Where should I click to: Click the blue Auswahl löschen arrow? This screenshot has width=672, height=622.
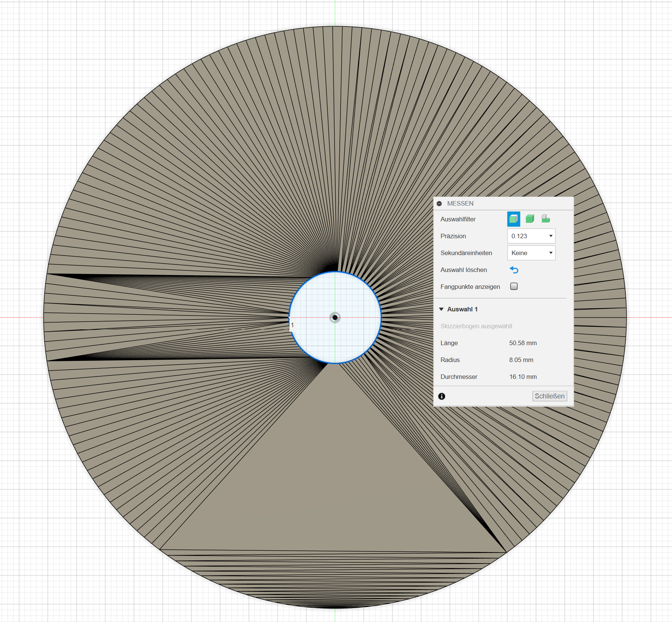(514, 270)
